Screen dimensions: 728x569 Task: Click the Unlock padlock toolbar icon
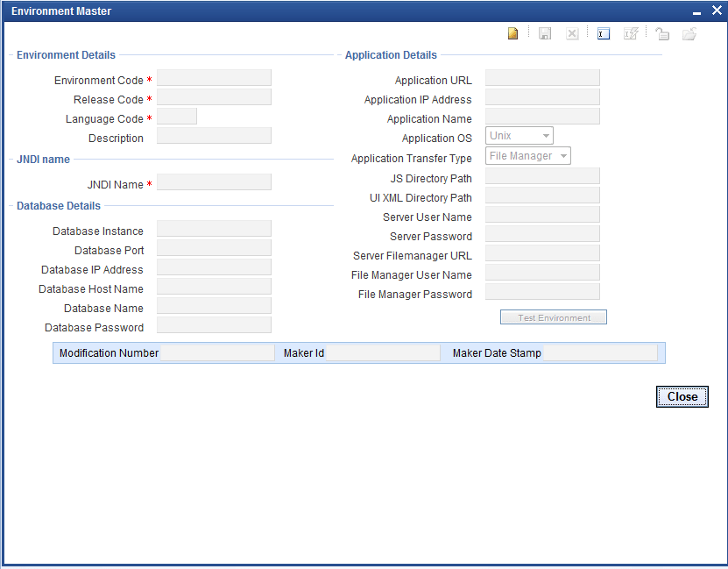click(x=662, y=33)
